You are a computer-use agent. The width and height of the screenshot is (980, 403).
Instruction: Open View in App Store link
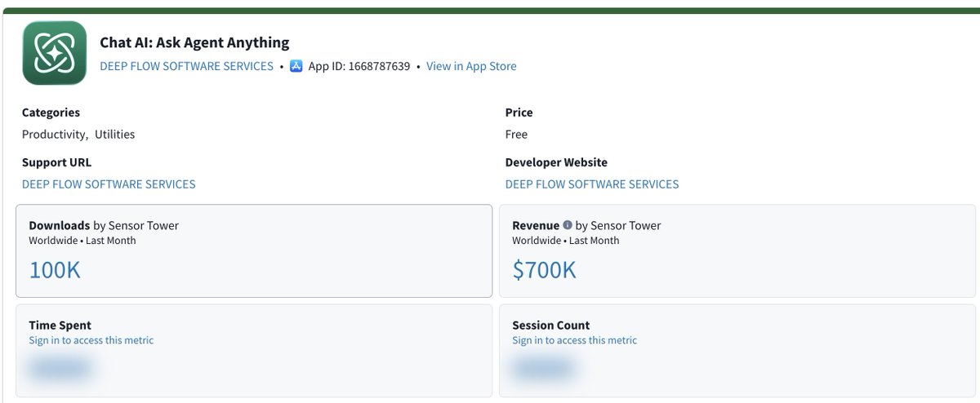click(471, 66)
